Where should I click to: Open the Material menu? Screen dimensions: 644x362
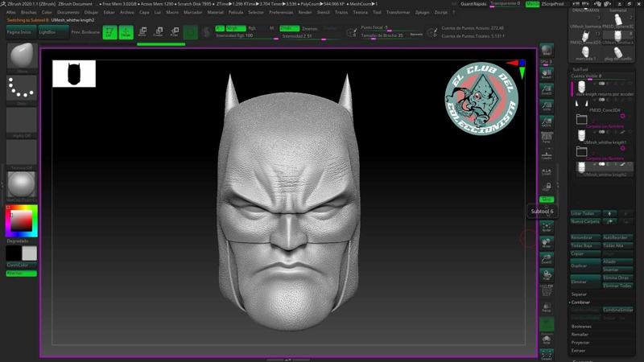point(215,12)
